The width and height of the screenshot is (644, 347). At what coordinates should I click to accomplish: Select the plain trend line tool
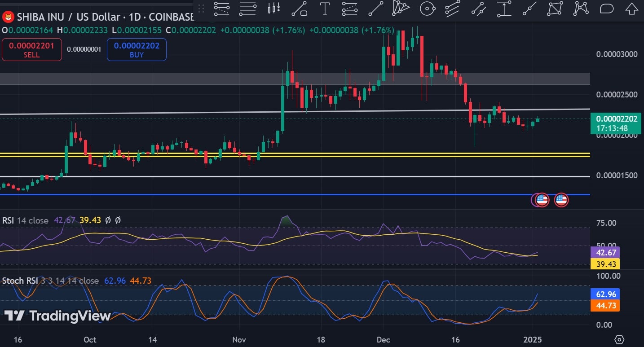click(376, 8)
